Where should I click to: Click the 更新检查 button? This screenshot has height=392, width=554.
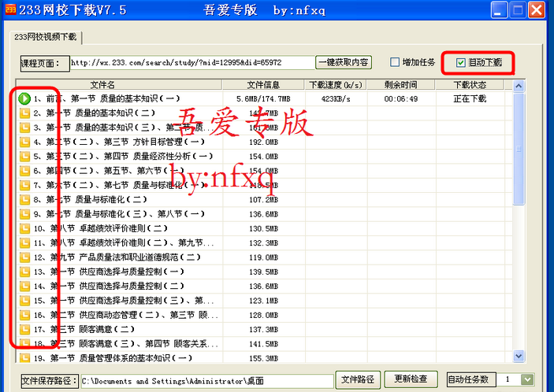[x=411, y=379]
